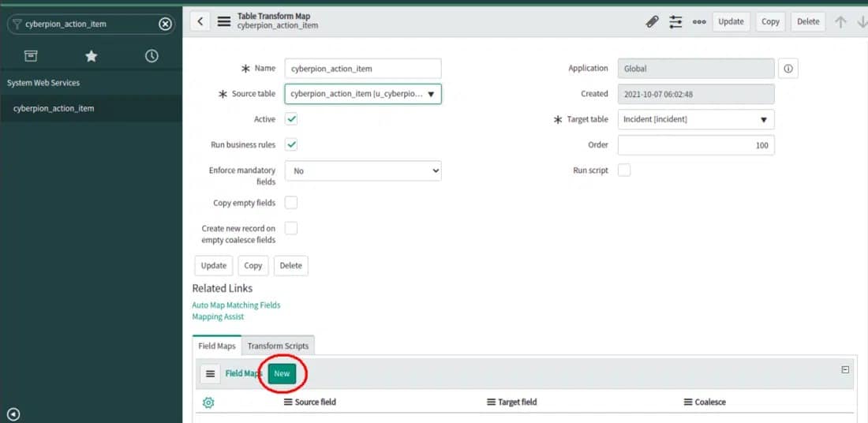Sort by Source field column header
The height and width of the screenshot is (423, 868).
(x=316, y=402)
